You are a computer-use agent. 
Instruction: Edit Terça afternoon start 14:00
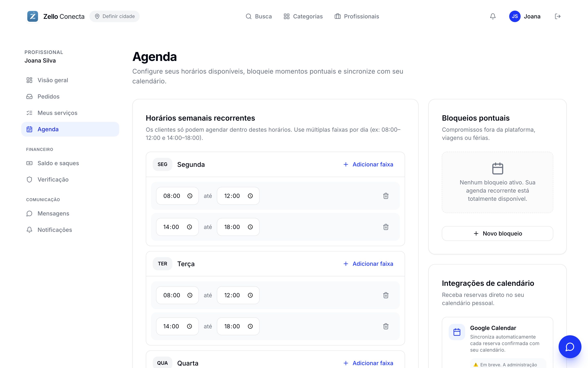pos(177,326)
